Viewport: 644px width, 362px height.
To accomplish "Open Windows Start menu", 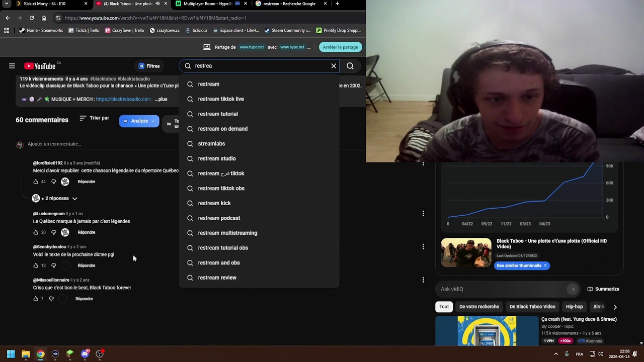I will tap(11, 354).
